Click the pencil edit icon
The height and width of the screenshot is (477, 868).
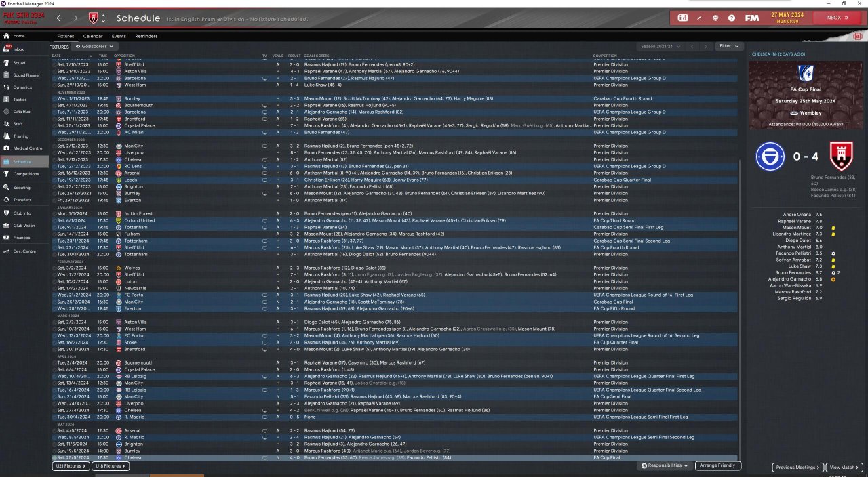[x=701, y=18]
